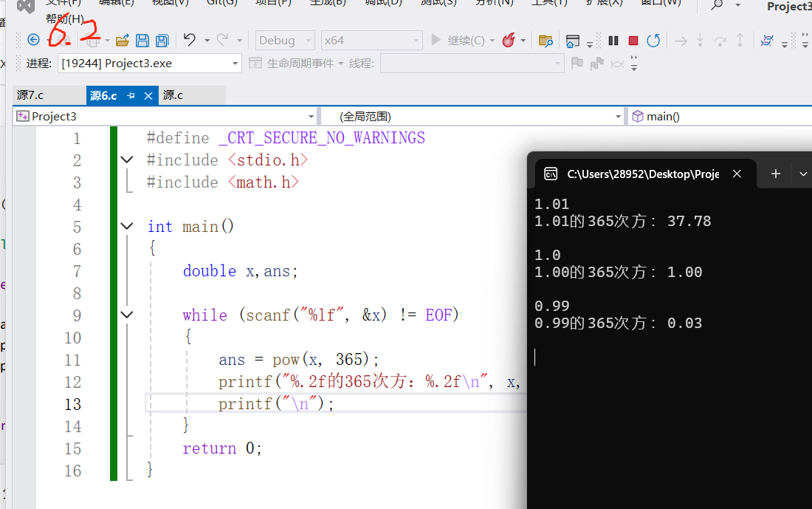Click the single flag icon beside thread box
The height and width of the screenshot is (509, 812).
point(577,64)
